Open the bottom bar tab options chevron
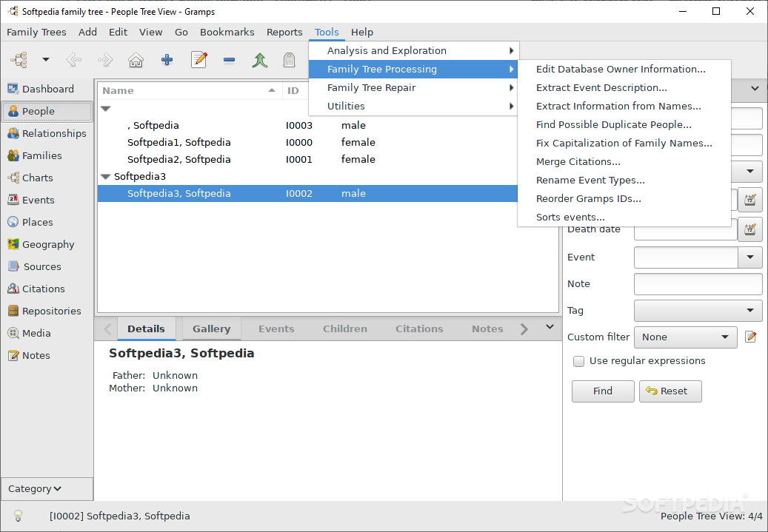The image size is (768, 532). pyautogui.click(x=550, y=326)
